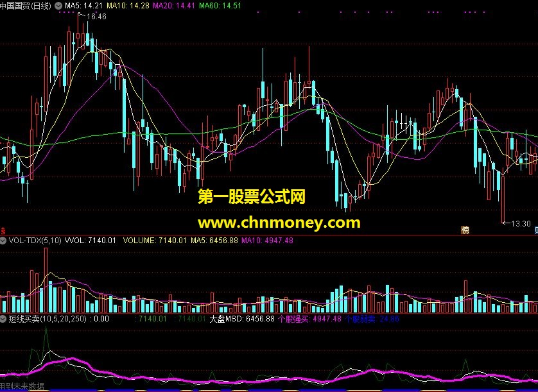
Task: Click the VVOL: 7140.01 value
Action: (91, 241)
